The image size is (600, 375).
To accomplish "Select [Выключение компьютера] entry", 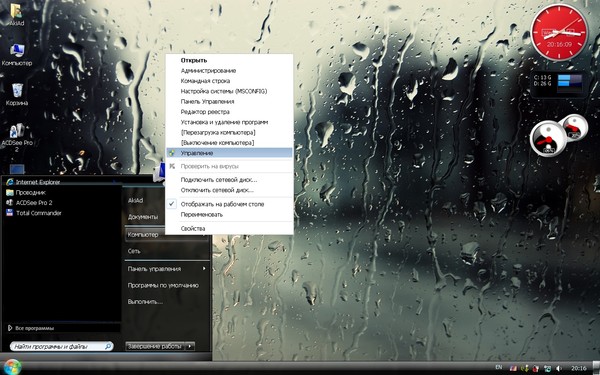I will pos(217,143).
